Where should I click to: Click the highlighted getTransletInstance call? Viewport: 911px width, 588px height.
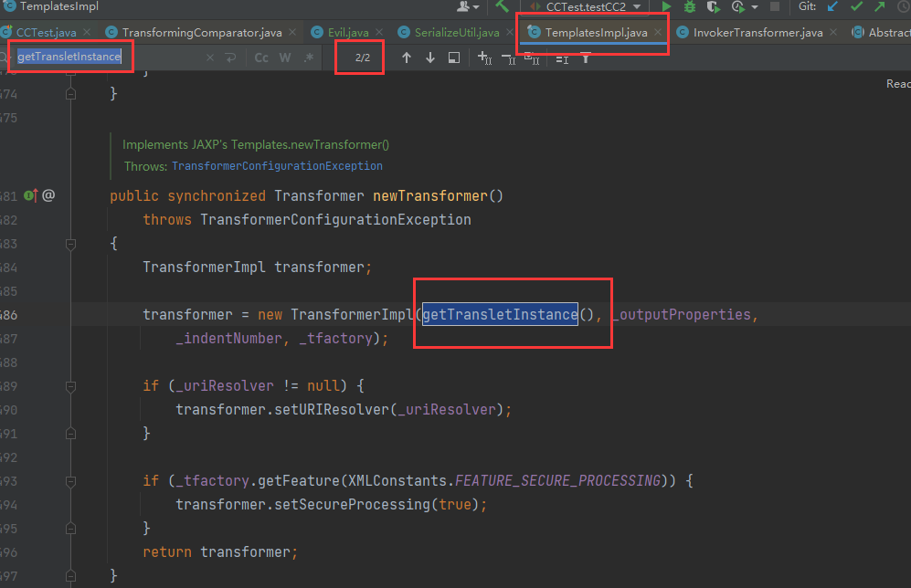coord(500,315)
